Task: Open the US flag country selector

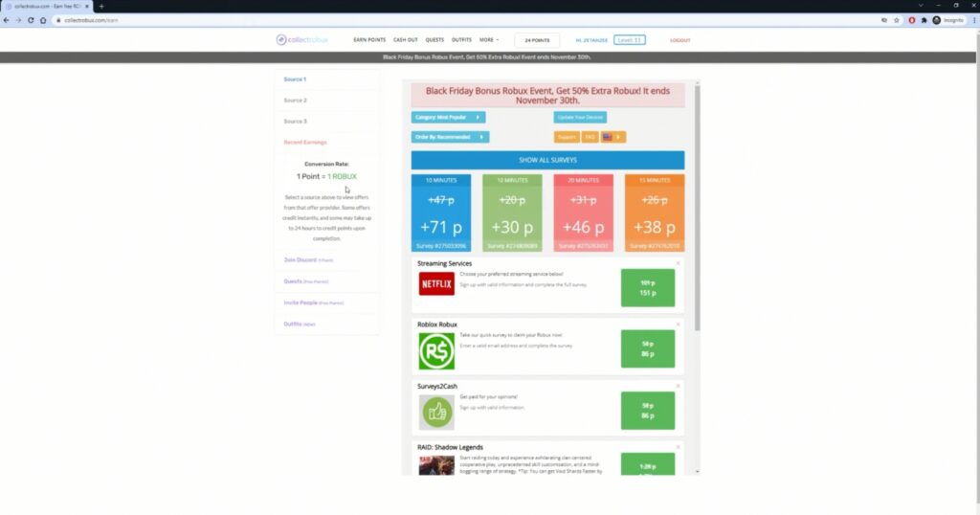Action: [613, 137]
